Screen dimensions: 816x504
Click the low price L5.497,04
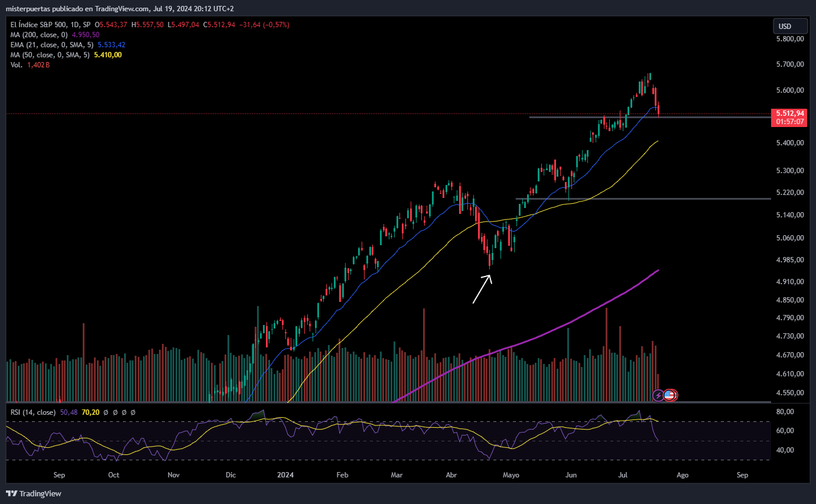tap(184, 25)
